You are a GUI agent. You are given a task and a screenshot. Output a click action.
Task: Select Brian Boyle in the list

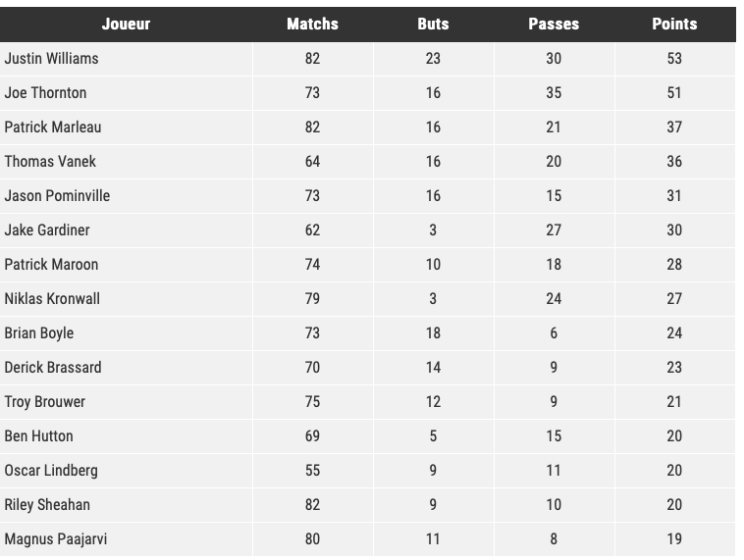[39, 332]
